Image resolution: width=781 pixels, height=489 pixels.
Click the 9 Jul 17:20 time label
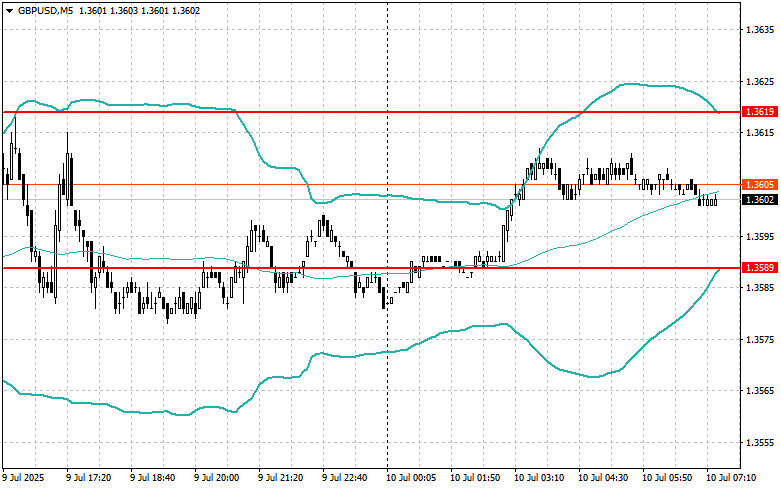89,478
